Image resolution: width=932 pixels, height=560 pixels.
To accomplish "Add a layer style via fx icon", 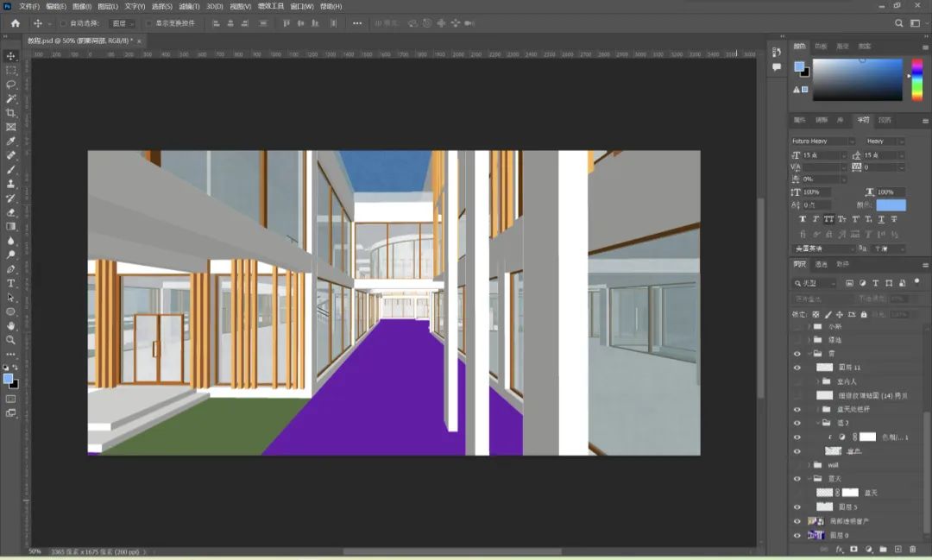I will point(840,550).
